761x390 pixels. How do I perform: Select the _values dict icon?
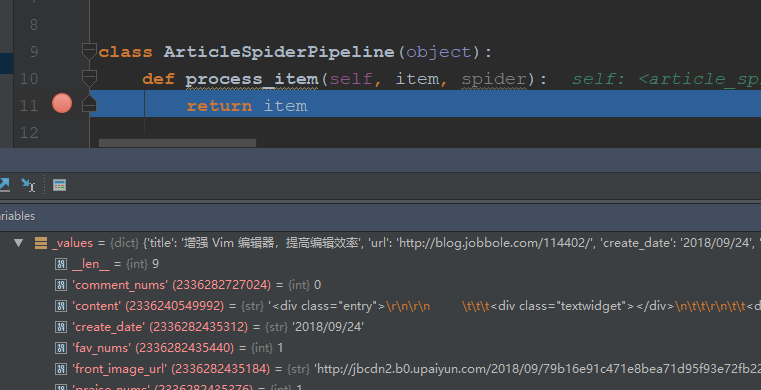pyautogui.click(x=41, y=243)
